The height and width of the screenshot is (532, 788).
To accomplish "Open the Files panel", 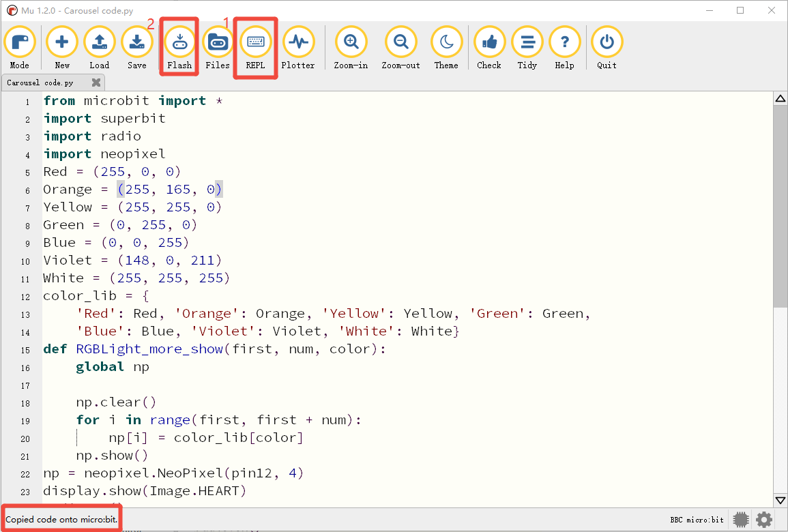I will 218,48.
